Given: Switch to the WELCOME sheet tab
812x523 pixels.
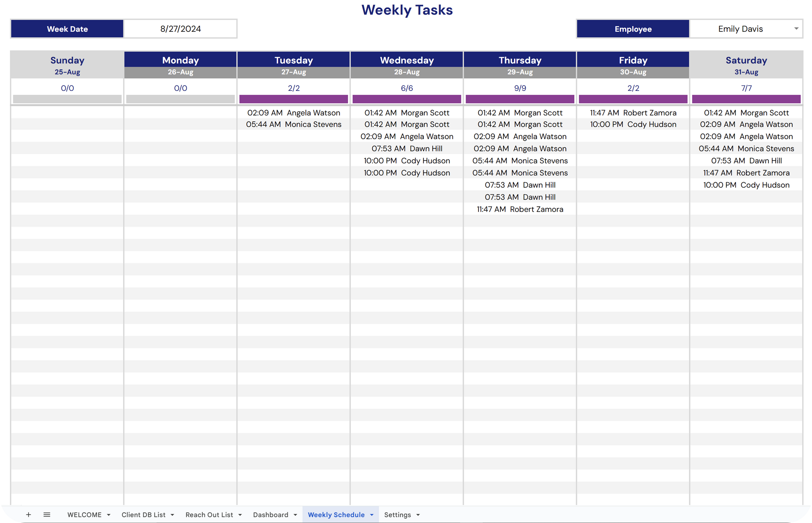Looking at the screenshot, I should coord(84,515).
